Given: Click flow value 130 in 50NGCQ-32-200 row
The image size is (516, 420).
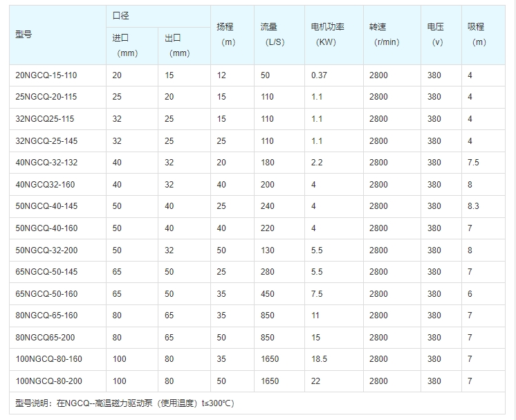Looking at the screenshot, I should [267, 250].
